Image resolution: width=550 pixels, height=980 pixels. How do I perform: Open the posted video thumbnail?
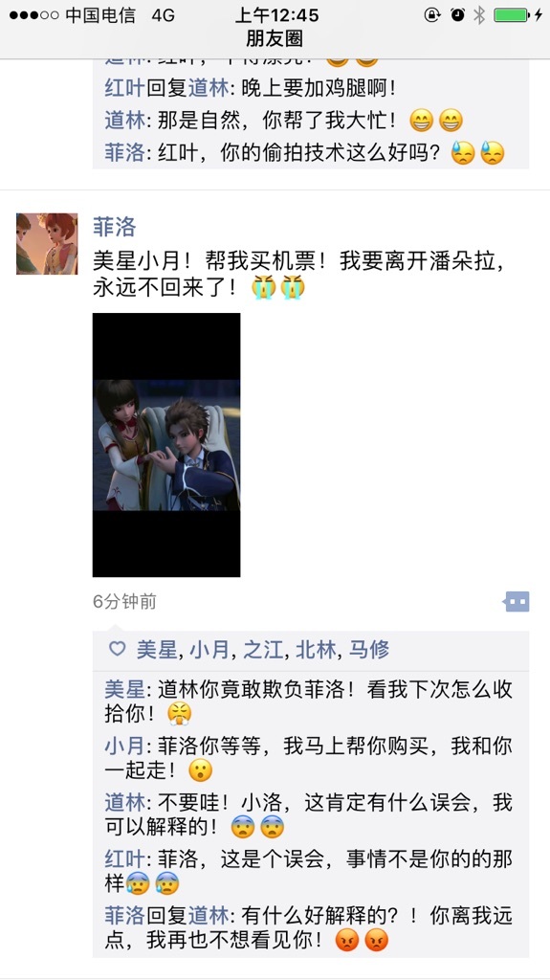click(x=166, y=445)
